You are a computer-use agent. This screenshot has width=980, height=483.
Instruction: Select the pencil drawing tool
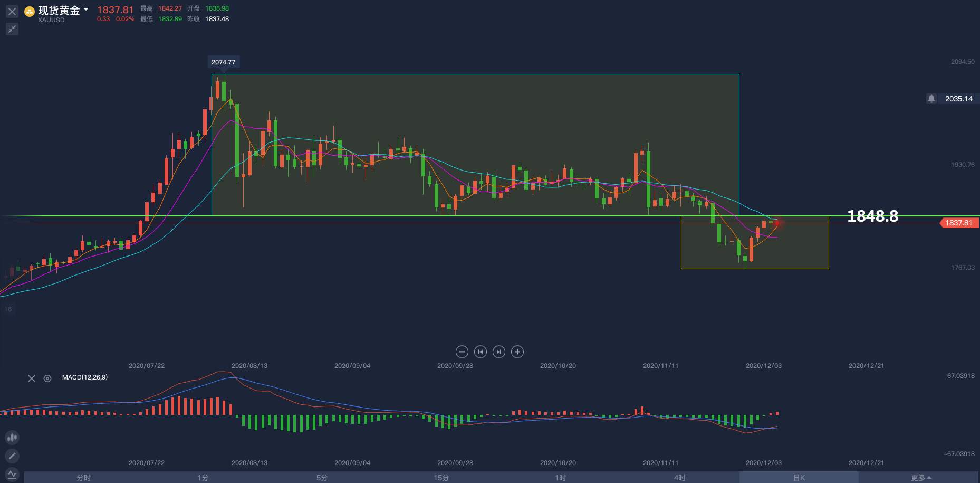(12, 456)
